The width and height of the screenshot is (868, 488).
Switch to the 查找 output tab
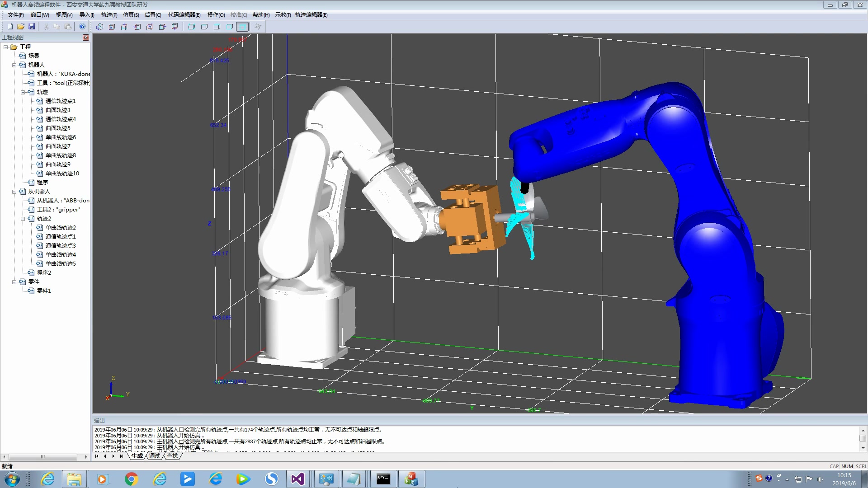coord(172,456)
